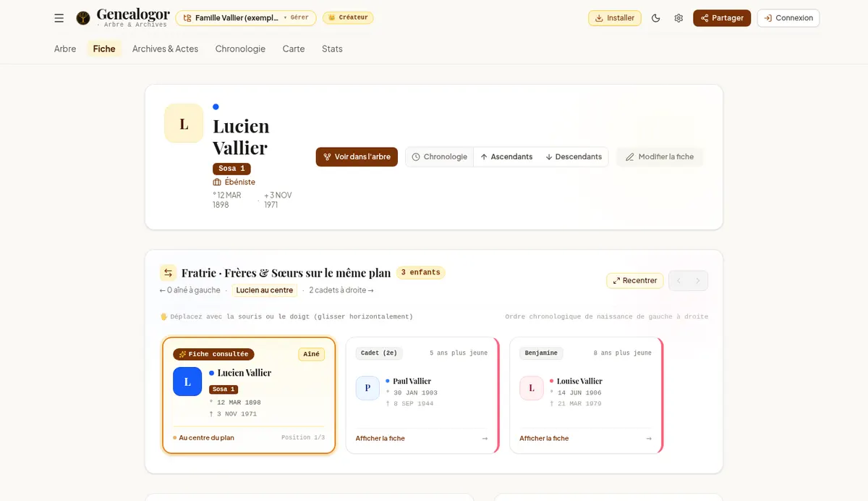
Task: Click the Recentrer button
Action: coord(635,281)
